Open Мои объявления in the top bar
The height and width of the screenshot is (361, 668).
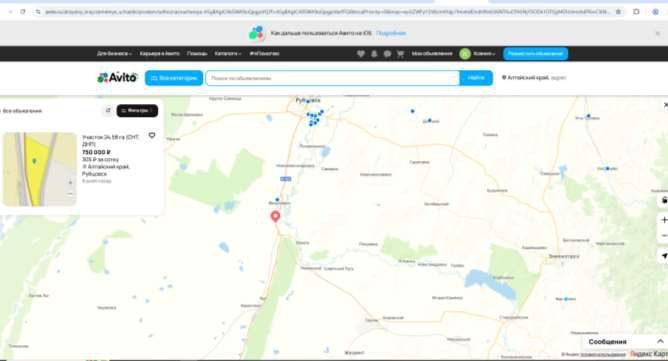click(x=432, y=54)
